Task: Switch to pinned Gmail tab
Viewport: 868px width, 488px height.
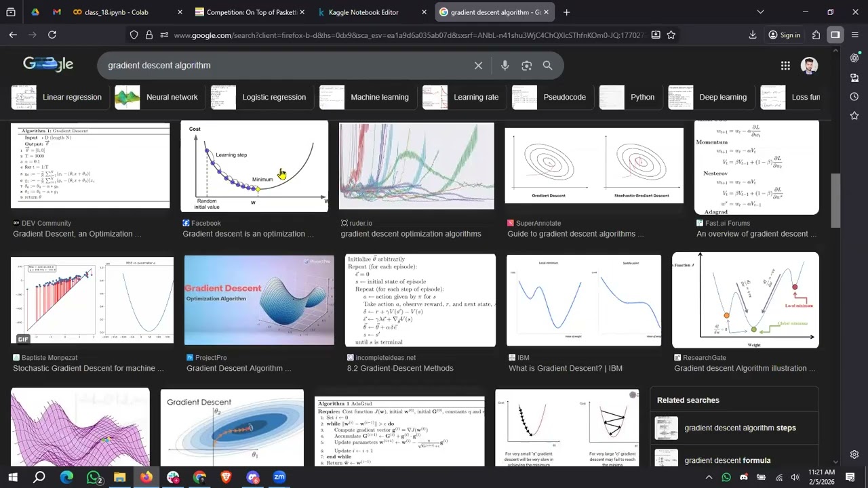Action: [56, 12]
